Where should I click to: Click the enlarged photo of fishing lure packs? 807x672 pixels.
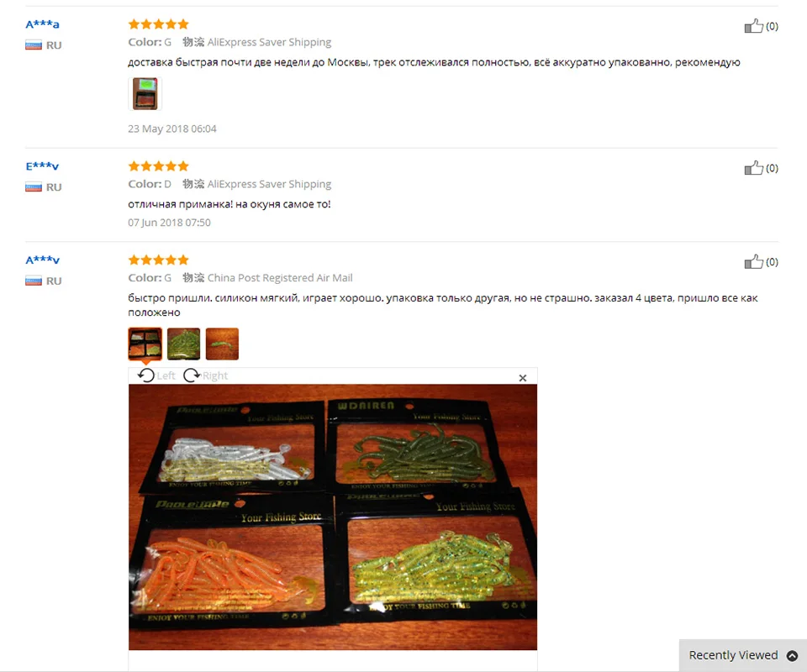[x=333, y=517]
